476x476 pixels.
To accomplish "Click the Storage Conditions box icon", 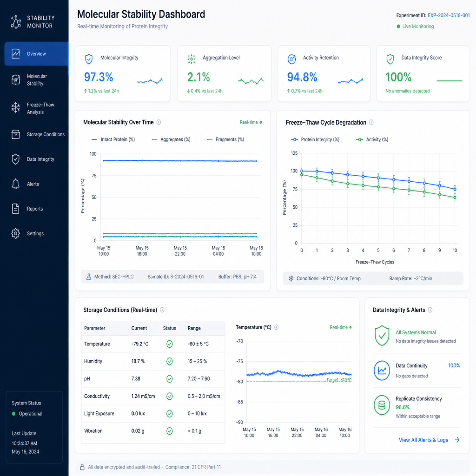I will tap(16, 134).
